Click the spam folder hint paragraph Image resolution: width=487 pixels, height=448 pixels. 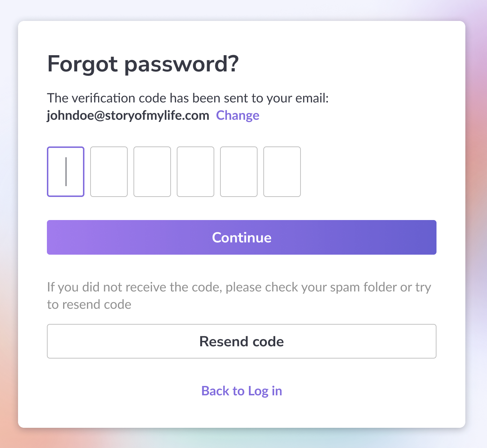[x=239, y=296]
